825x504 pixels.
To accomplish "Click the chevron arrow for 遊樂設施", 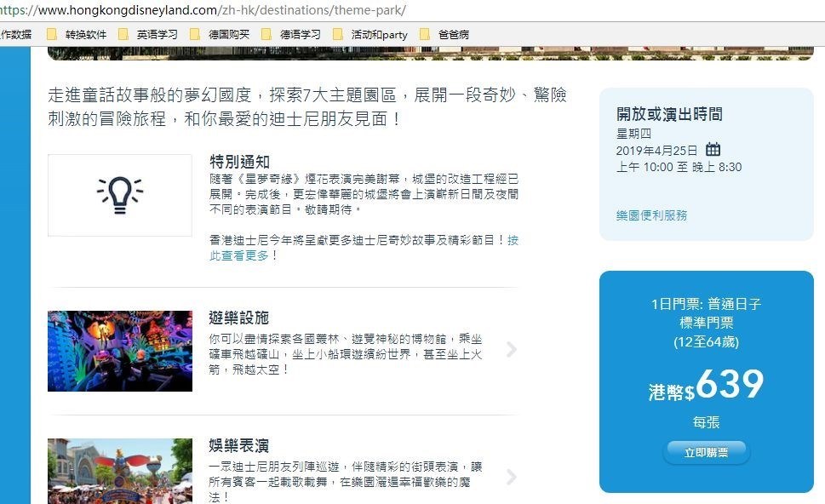I will 511,349.
